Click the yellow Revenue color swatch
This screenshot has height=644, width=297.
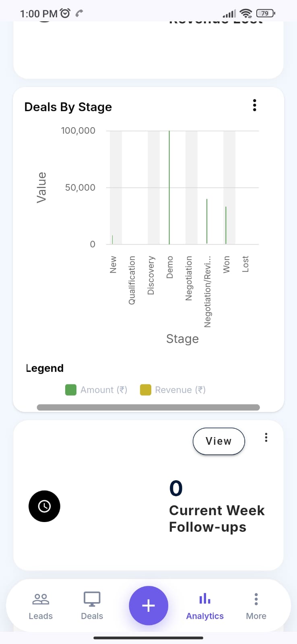click(x=146, y=390)
